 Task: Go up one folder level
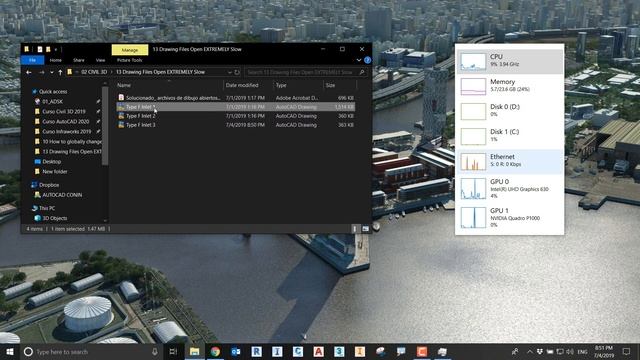tap(60, 72)
